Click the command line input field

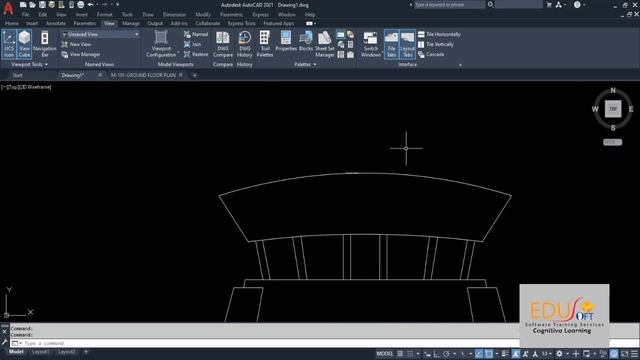point(269,343)
